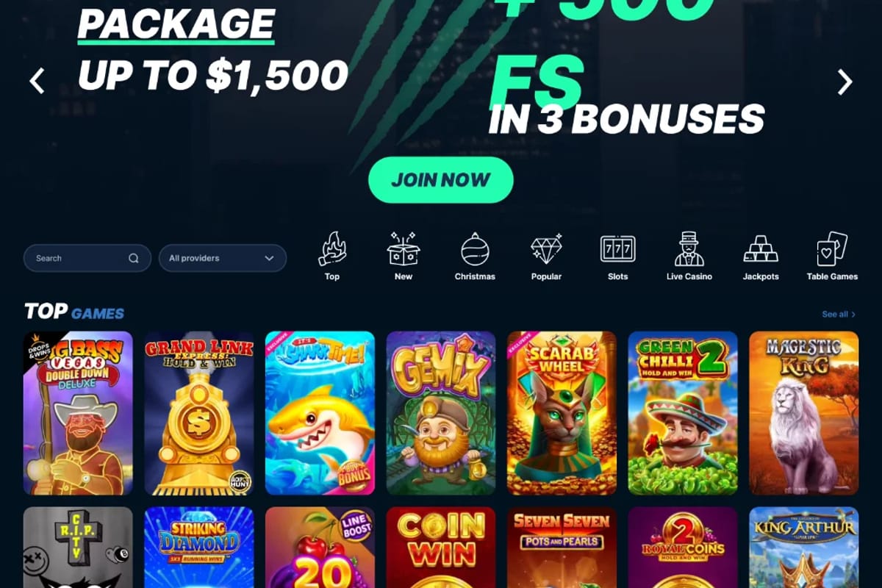
Task: Open the Jackpots gold bars category
Action: pyautogui.click(x=761, y=250)
